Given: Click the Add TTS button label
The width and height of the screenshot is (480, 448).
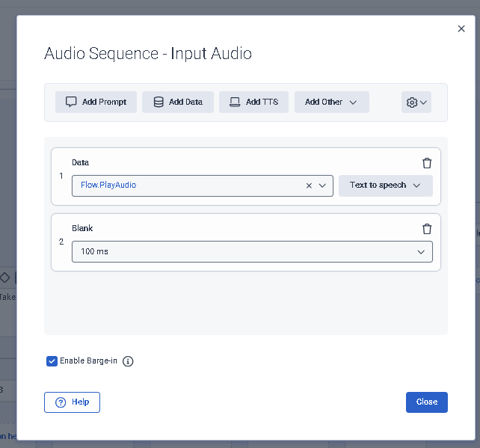Looking at the screenshot, I should coord(262,102).
